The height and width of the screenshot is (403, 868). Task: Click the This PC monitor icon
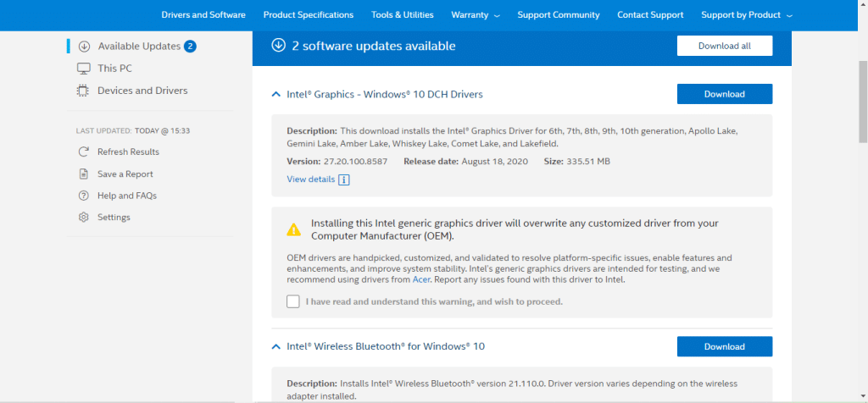[x=84, y=69]
